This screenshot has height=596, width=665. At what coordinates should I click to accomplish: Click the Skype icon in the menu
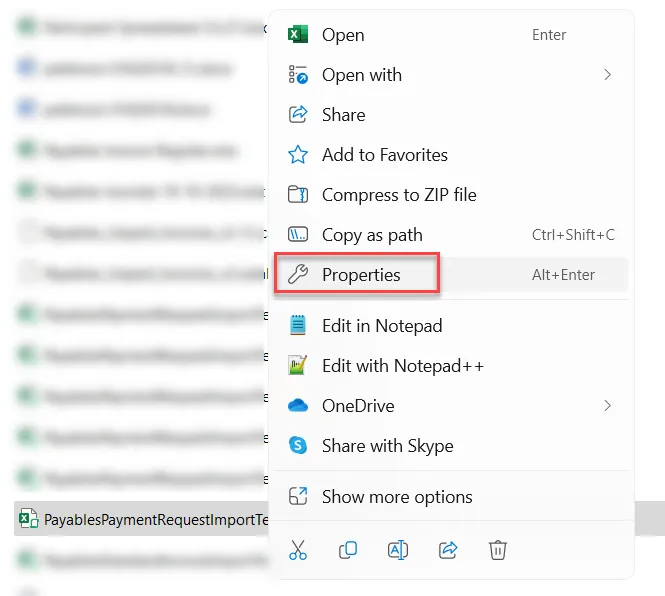click(298, 446)
